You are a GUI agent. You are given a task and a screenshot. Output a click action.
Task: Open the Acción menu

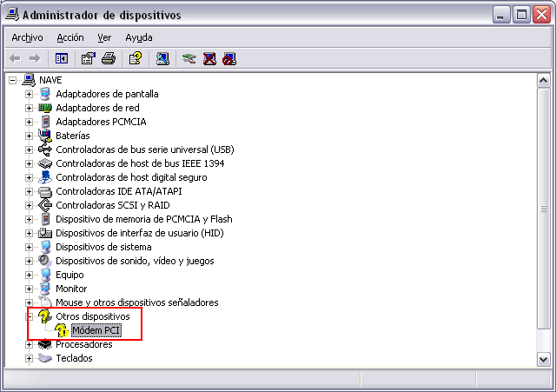(x=70, y=37)
